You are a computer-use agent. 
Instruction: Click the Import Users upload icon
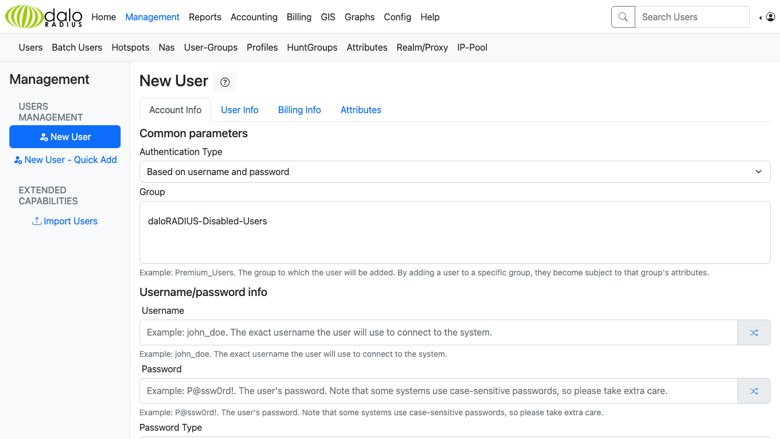tap(36, 221)
